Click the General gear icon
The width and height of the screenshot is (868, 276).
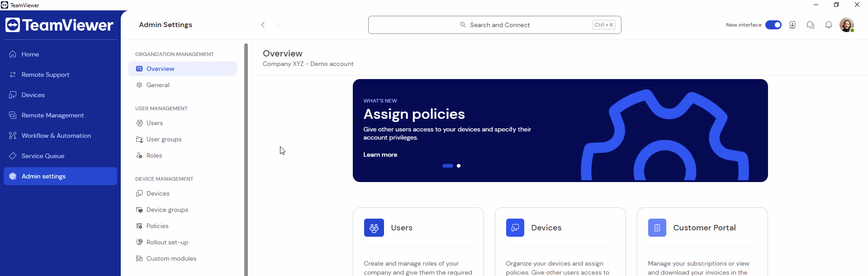tap(139, 85)
